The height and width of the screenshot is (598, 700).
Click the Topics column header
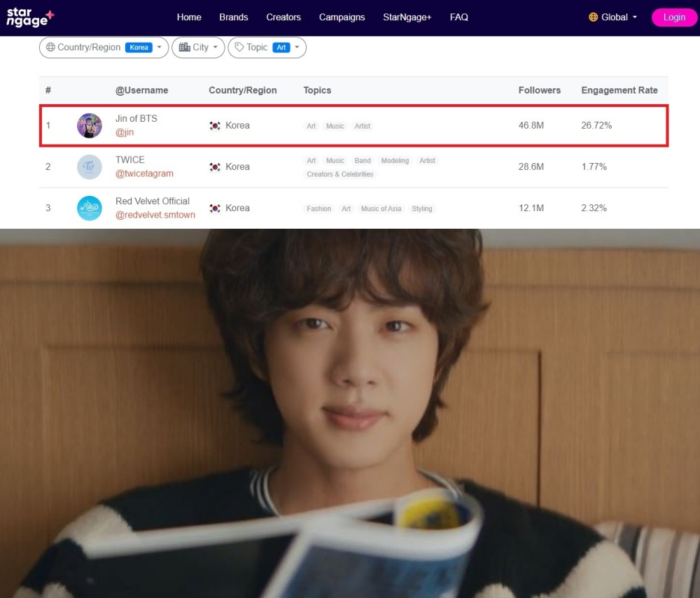click(317, 90)
